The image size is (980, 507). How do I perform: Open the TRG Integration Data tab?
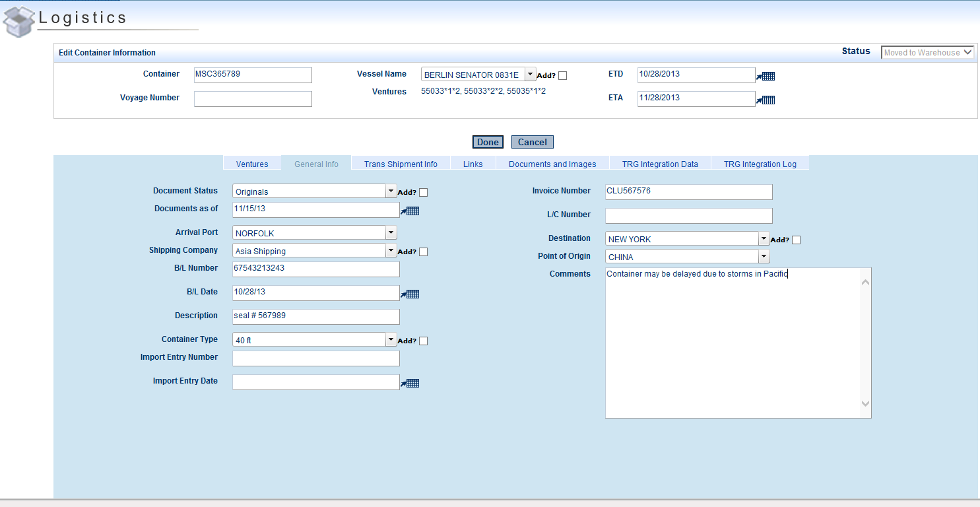(660, 164)
